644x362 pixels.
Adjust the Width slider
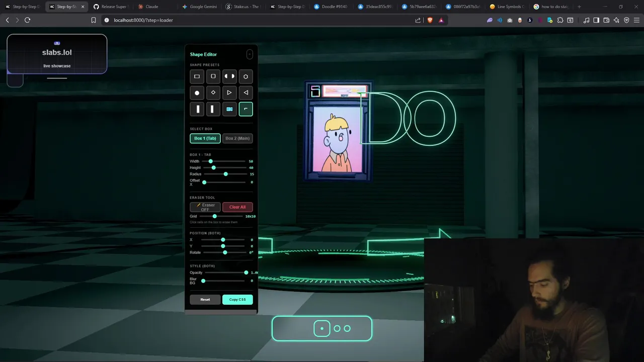pyautogui.click(x=224, y=161)
